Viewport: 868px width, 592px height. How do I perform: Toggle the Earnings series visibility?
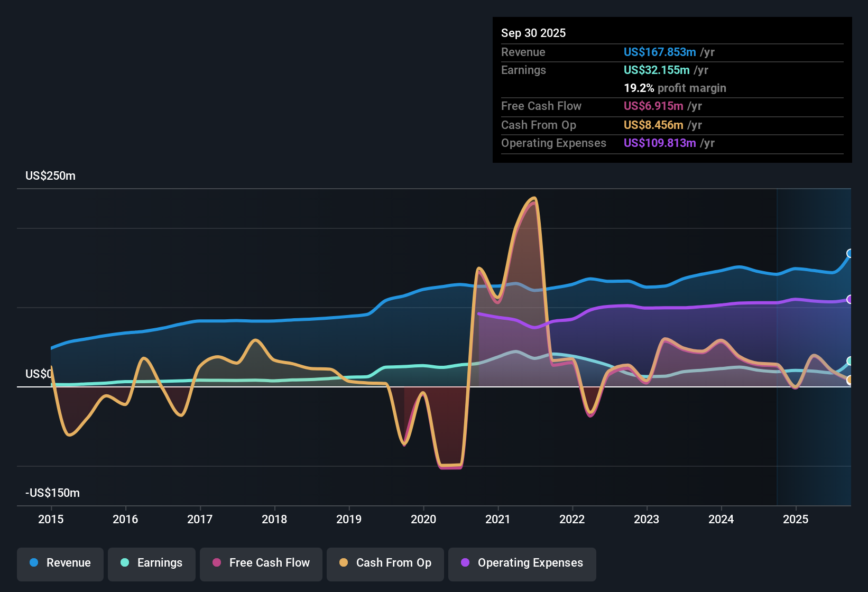[152, 563]
